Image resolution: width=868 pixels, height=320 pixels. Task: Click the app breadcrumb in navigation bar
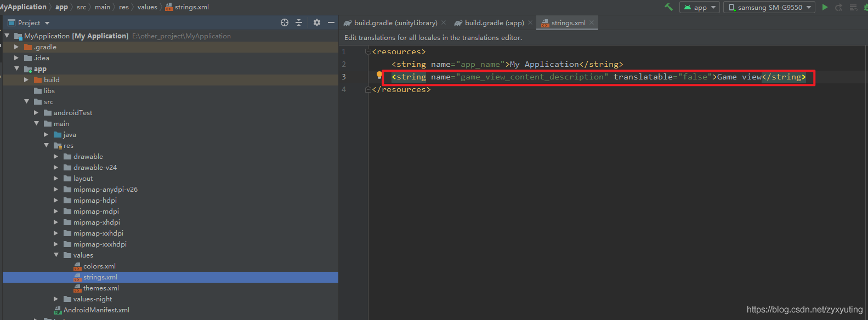click(61, 7)
